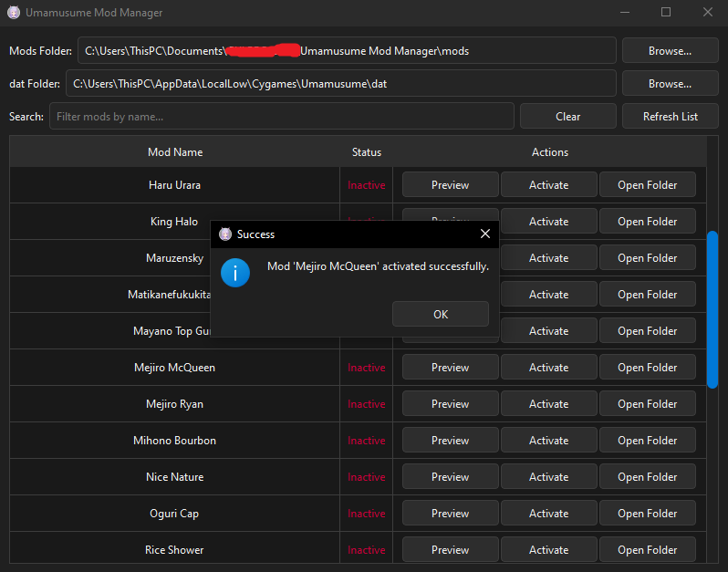Select the Mihono Bourbon mod name
This screenshot has height=572, width=728.
click(x=174, y=440)
